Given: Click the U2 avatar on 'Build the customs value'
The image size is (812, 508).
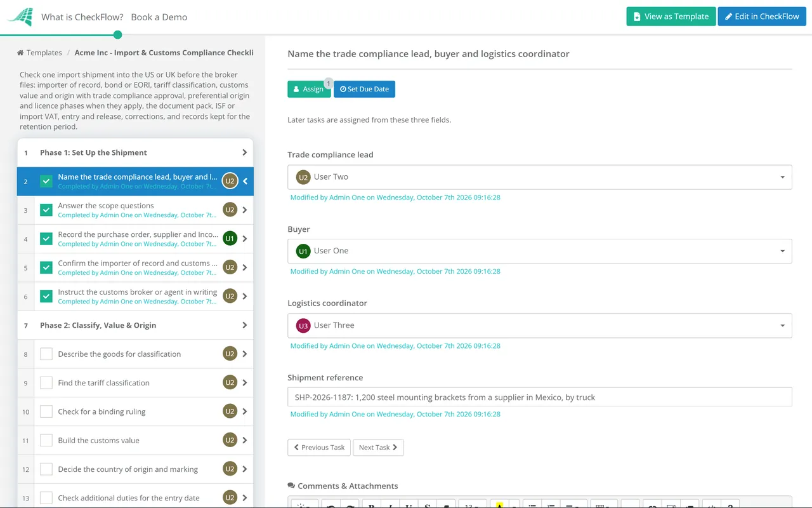Looking at the screenshot, I should (230, 440).
